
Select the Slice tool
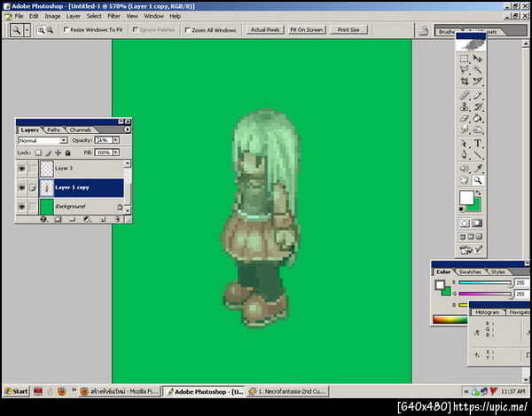pyautogui.click(x=477, y=81)
